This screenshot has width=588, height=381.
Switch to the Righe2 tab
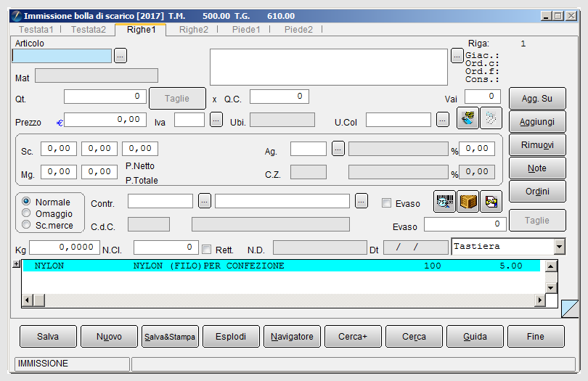[x=194, y=30]
